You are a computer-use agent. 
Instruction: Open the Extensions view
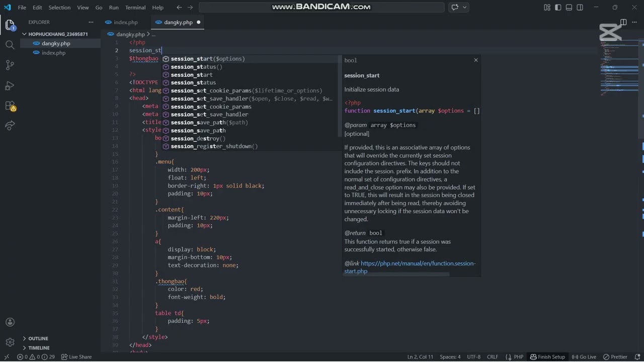coord(10,106)
